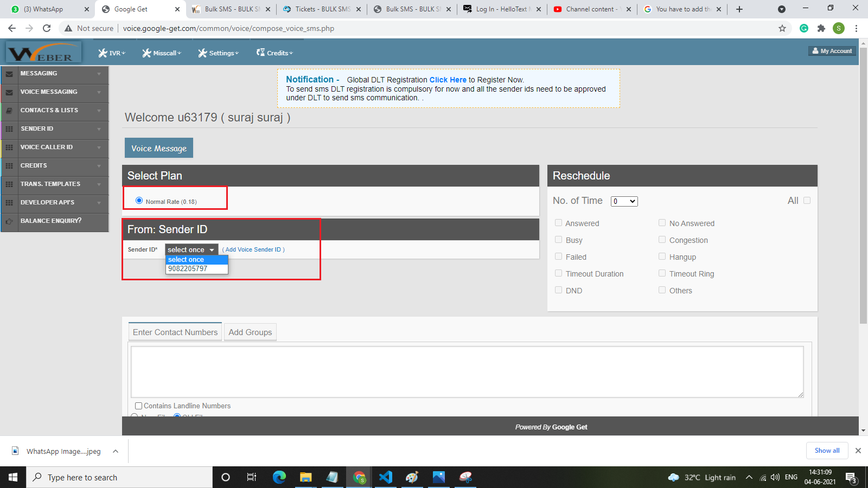Open the browser Extensions puzzle icon
The width and height of the screenshot is (868, 488).
point(821,28)
